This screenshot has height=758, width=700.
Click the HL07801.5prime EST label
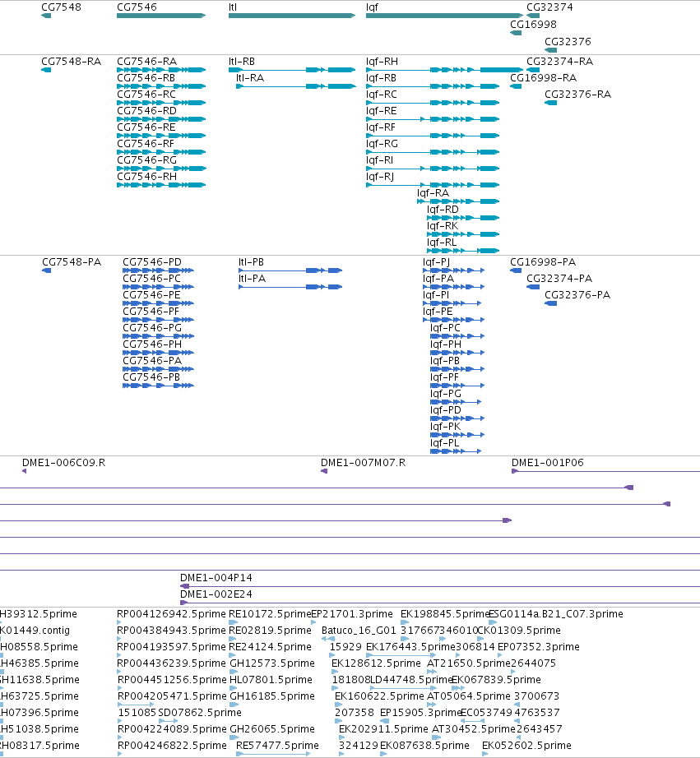[271, 680]
